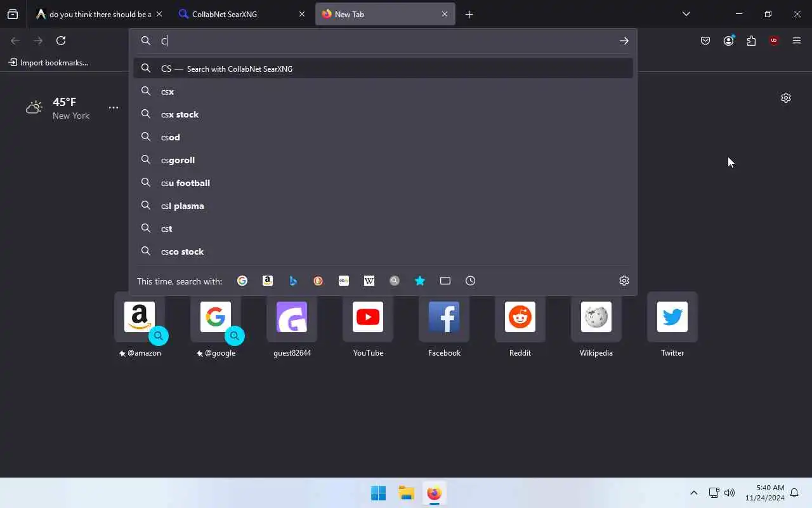
Task: Search this time with Google
Action: tap(242, 281)
